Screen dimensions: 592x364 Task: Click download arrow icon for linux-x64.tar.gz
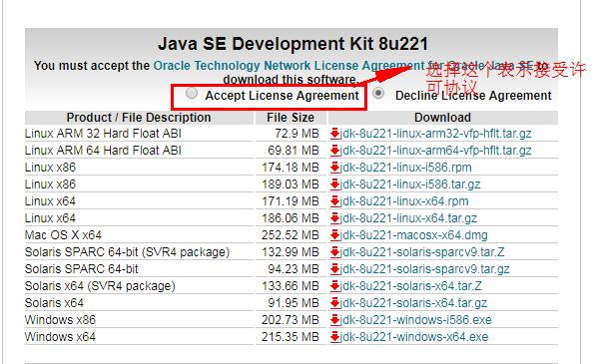(x=334, y=218)
